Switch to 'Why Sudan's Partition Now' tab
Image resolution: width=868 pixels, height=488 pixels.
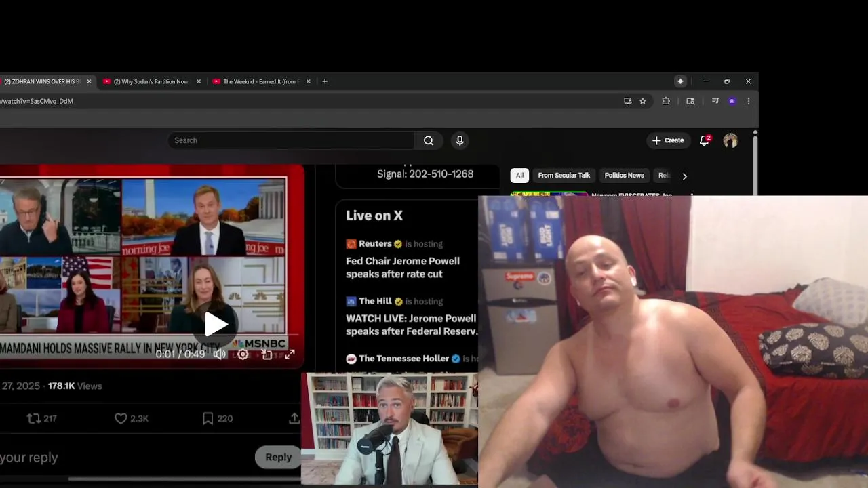[151, 81]
